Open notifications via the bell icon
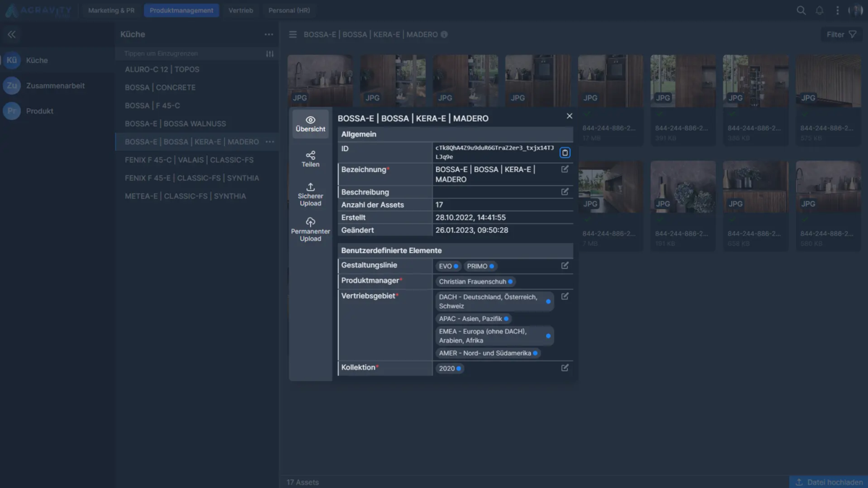The height and width of the screenshot is (488, 868). pos(820,10)
